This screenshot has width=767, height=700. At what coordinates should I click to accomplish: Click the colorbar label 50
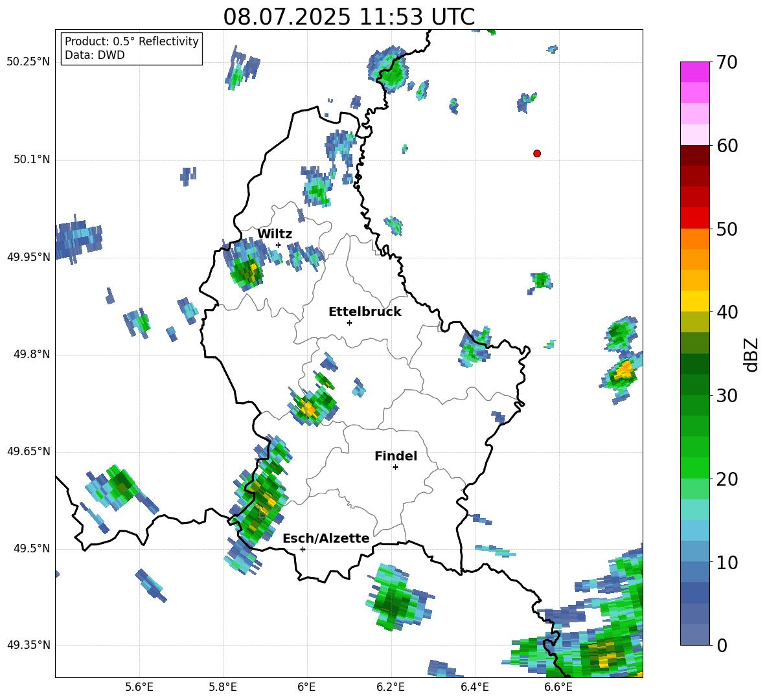tap(727, 229)
